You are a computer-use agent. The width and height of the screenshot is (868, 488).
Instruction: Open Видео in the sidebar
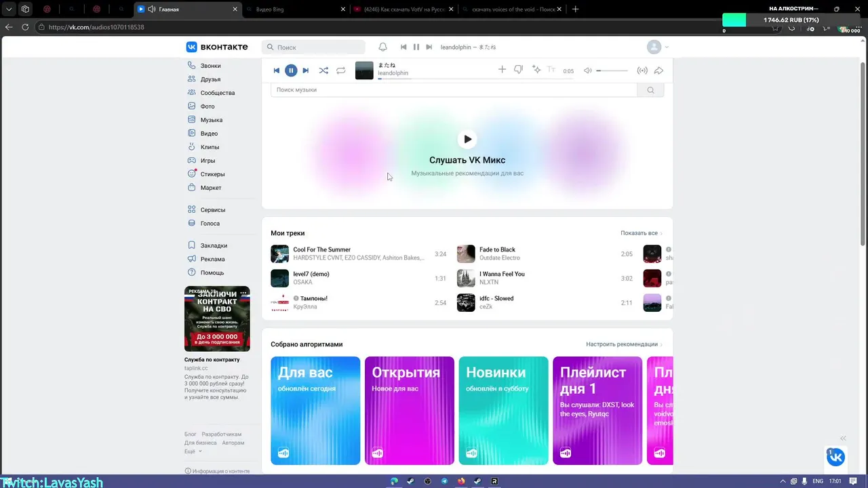(209, 134)
